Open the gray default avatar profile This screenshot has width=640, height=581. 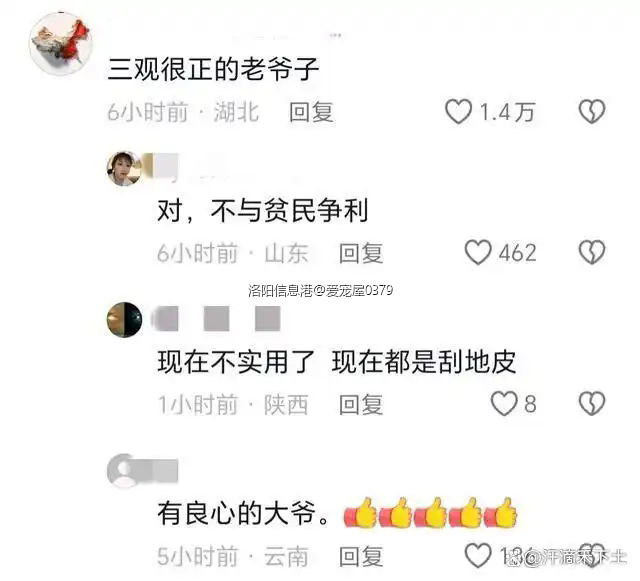pos(124,471)
